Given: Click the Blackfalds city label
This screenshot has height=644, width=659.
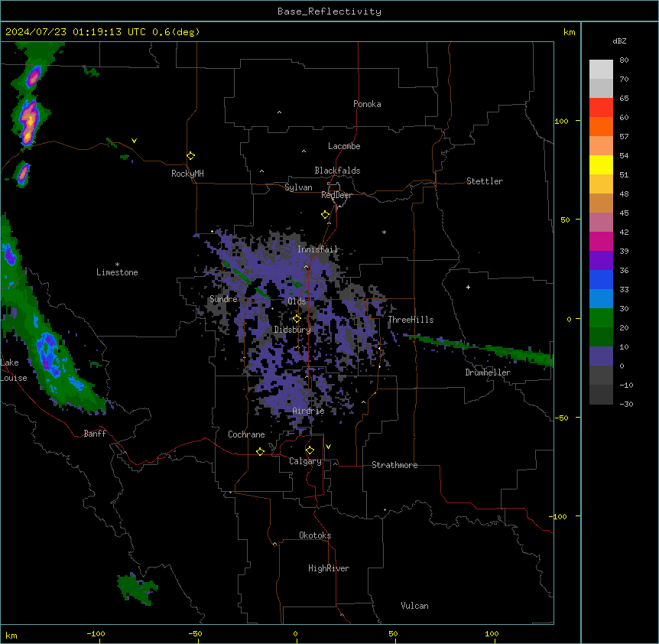Looking at the screenshot, I should (337, 171).
